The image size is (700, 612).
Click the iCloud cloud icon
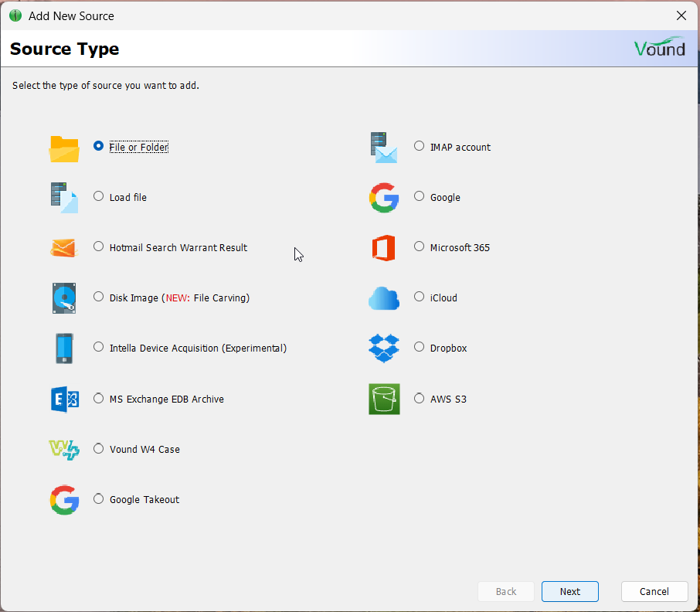click(x=384, y=297)
